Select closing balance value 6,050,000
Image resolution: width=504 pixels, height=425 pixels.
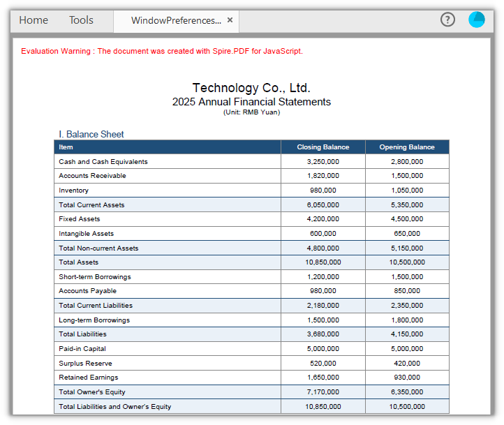323,205
